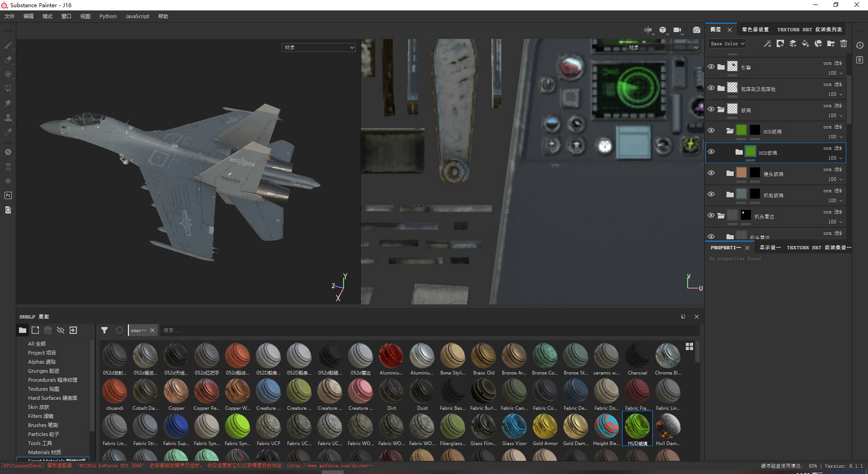868x474 pixels.
Task: Open the Python menu
Action: (x=108, y=16)
